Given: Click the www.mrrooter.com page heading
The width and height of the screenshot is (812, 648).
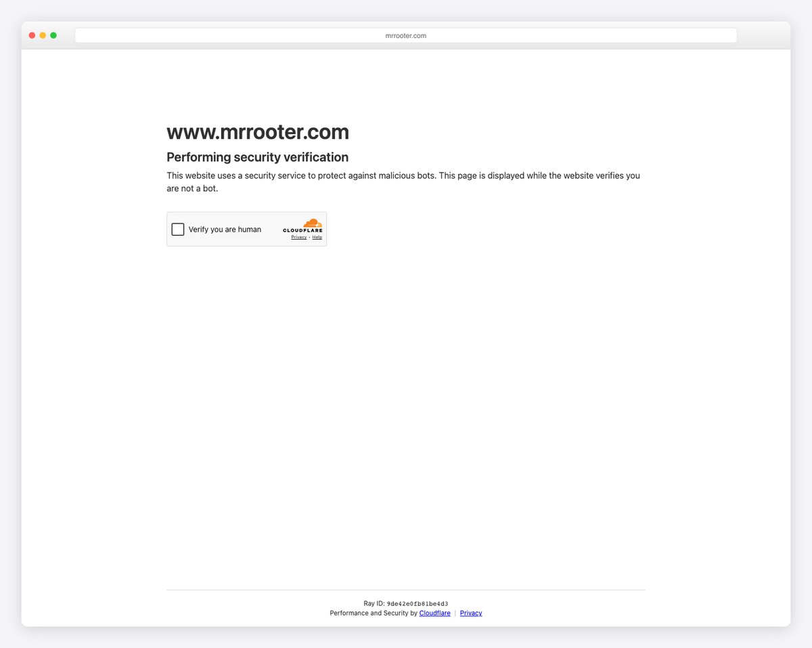Looking at the screenshot, I should pyautogui.click(x=258, y=132).
